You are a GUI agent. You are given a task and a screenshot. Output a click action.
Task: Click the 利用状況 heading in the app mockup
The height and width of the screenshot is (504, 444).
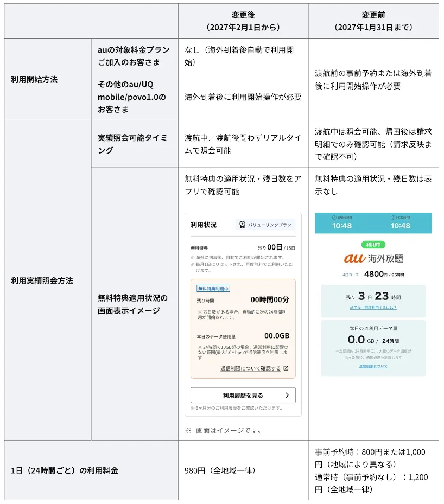pos(204,225)
